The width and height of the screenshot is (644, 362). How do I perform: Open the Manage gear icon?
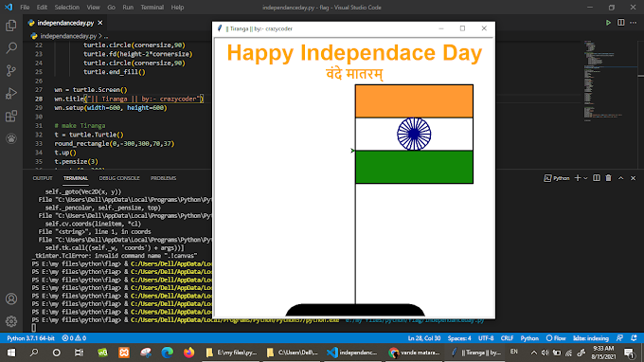coord(11,321)
